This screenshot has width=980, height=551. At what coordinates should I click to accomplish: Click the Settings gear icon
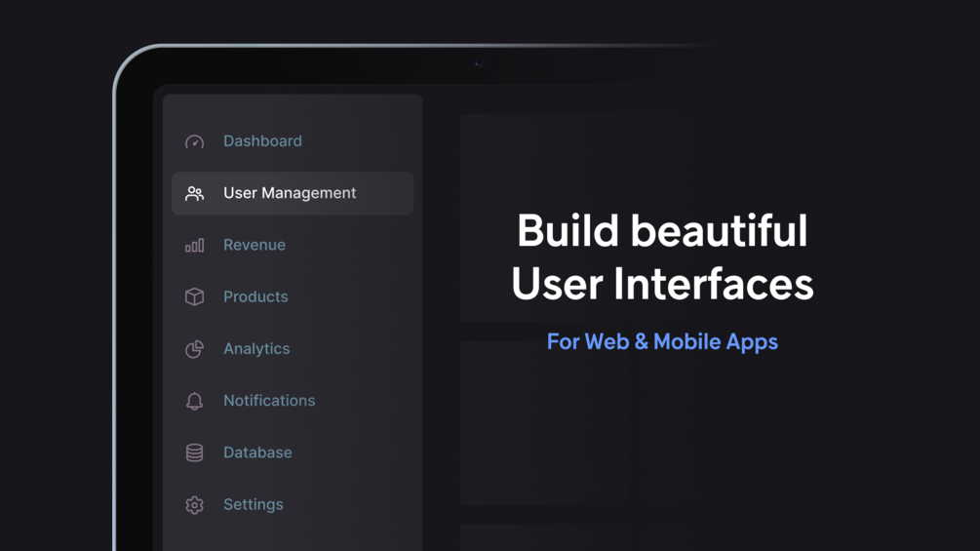[194, 505]
